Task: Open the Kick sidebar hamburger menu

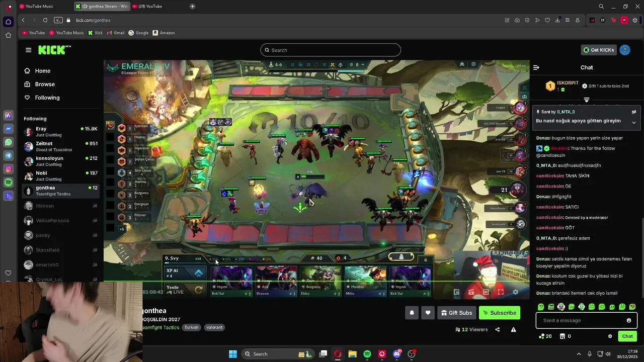Action: 28,50
